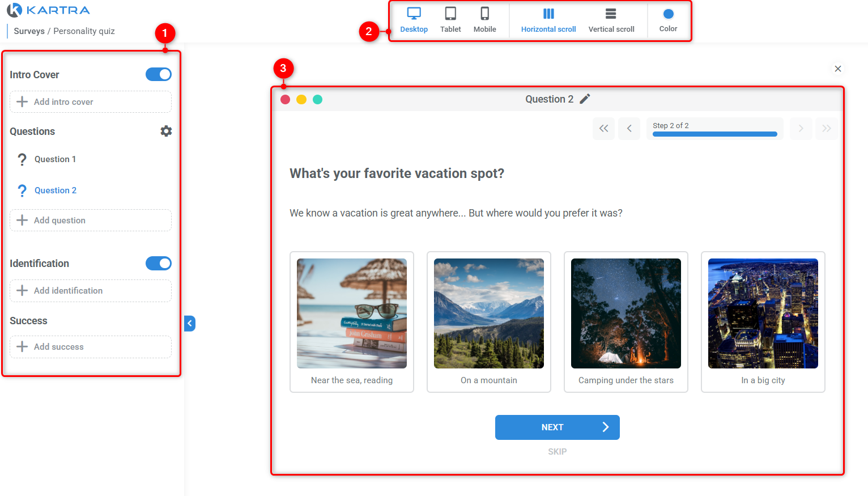Select Question 1 in the sidebar
This screenshot has height=496, width=868.
pos(55,159)
